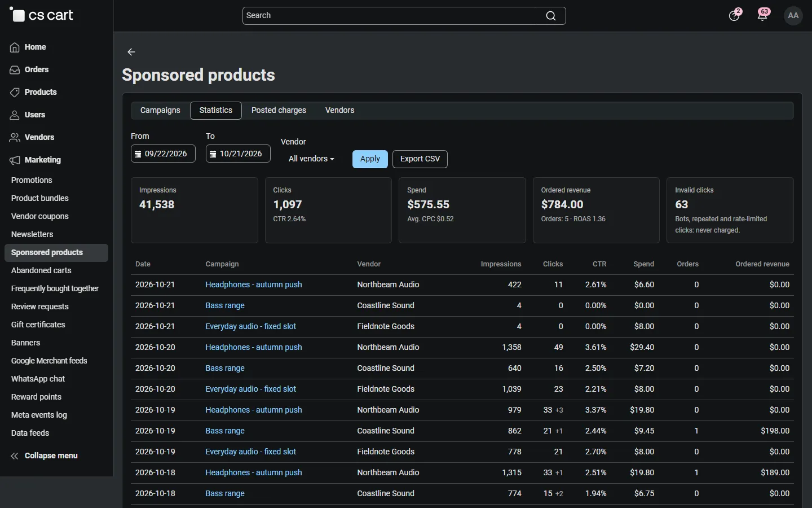This screenshot has height=508, width=812.
Task: Open WhatsApp chat menu item
Action: (38, 379)
